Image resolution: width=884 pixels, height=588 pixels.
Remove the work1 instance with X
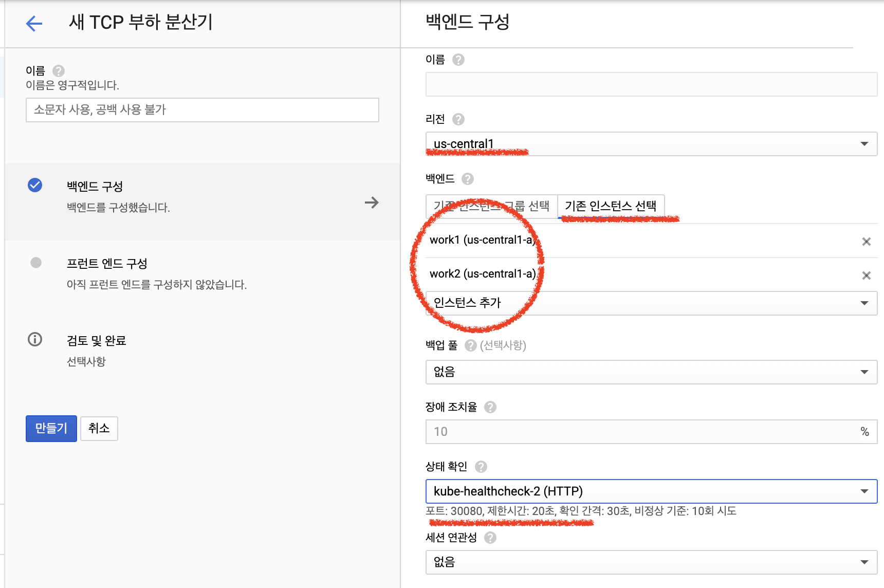pos(867,242)
